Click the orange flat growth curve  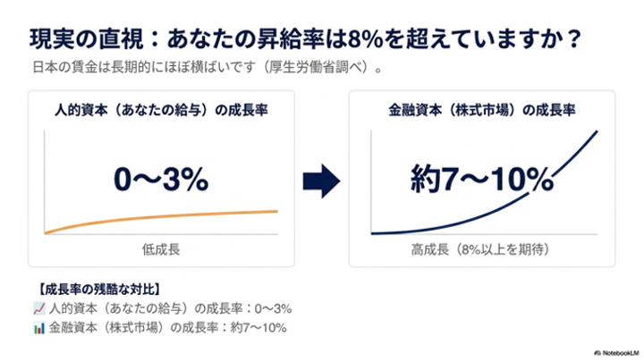tap(161, 221)
